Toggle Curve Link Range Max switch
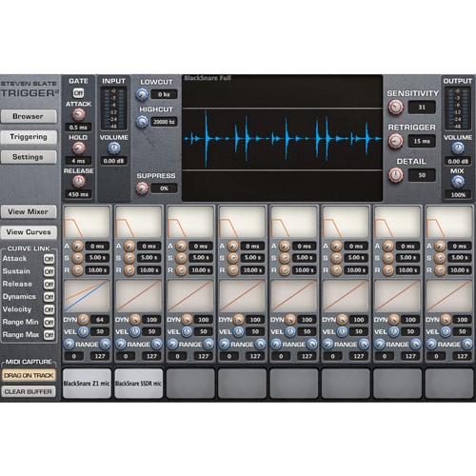This screenshot has width=476, height=476. coord(49,335)
